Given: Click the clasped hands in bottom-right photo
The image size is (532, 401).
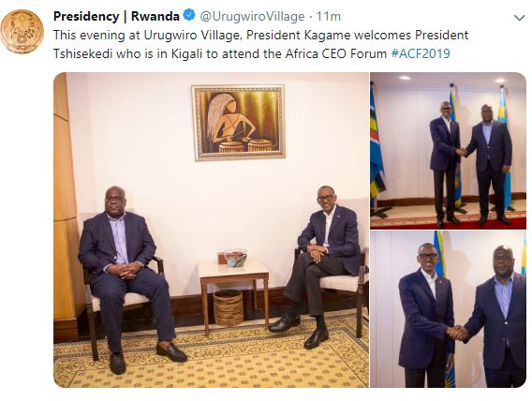Looking at the screenshot, I should [x=457, y=333].
